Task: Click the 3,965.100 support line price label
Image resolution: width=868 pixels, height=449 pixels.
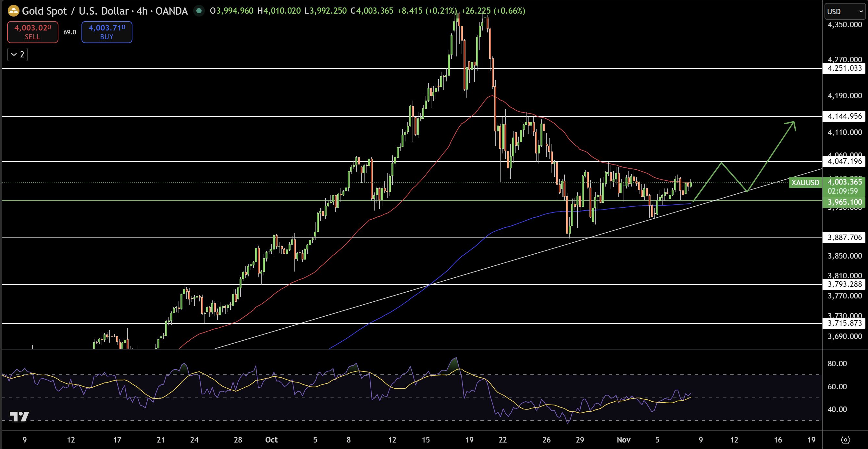Action: pos(844,202)
